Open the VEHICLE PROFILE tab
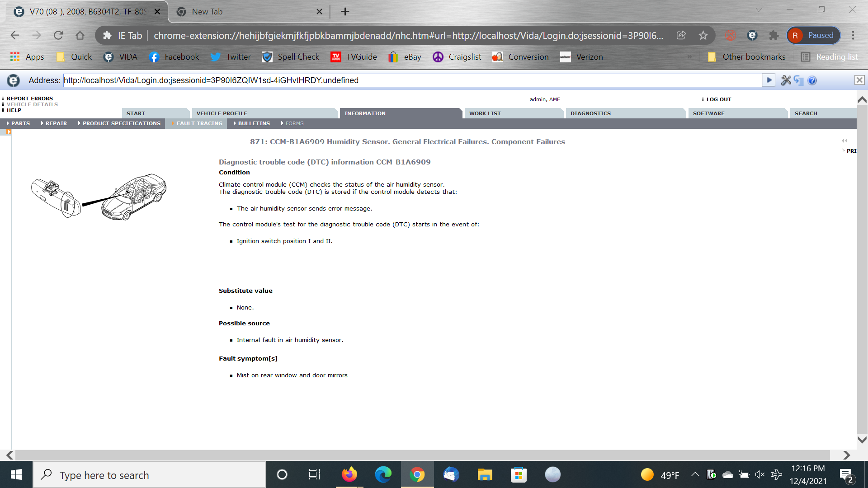The width and height of the screenshot is (868, 488). pos(222,113)
